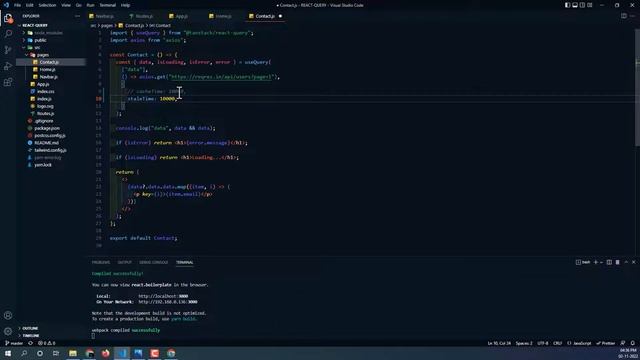Change the CRLF line ending setting

(558, 343)
